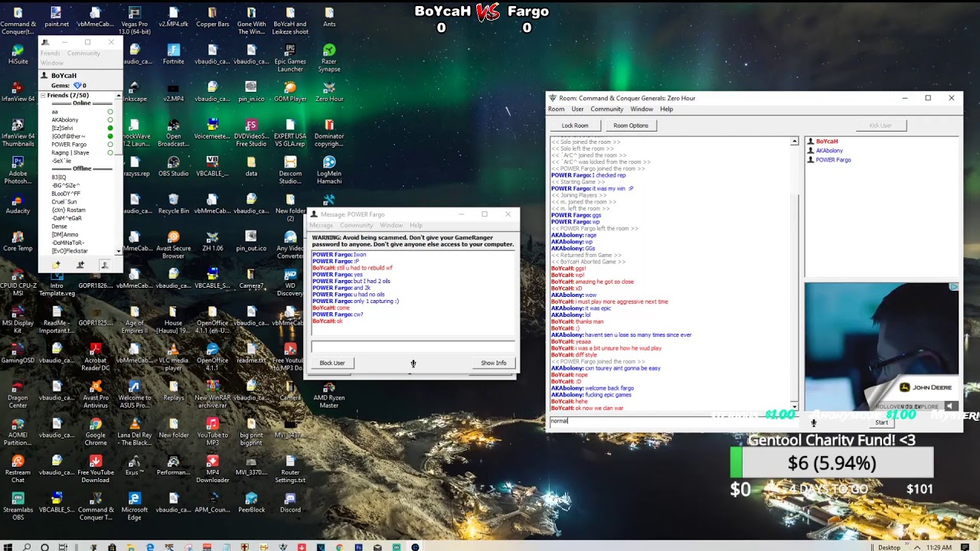The height and width of the screenshot is (551, 980).
Task: Open the Audacity desktop shortcut
Action: pyautogui.click(x=18, y=204)
